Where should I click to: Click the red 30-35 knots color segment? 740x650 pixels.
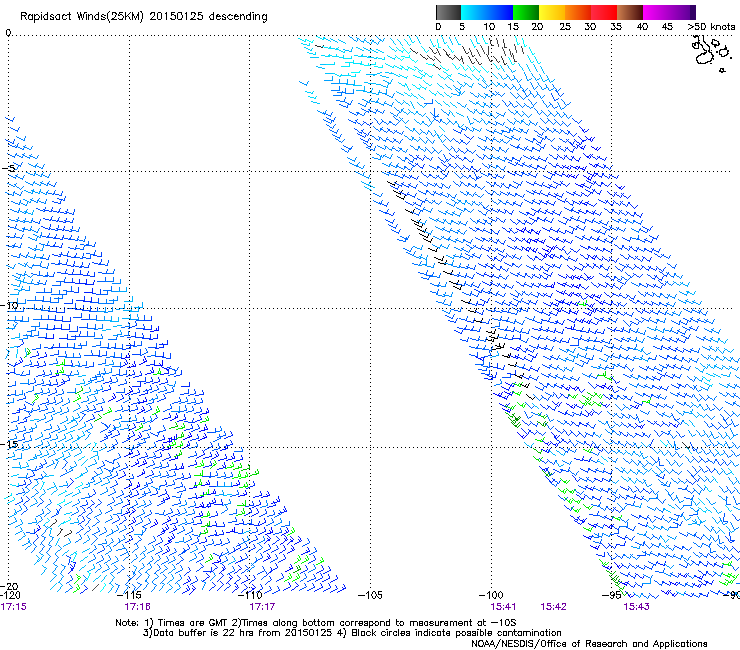(x=604, y=12)
